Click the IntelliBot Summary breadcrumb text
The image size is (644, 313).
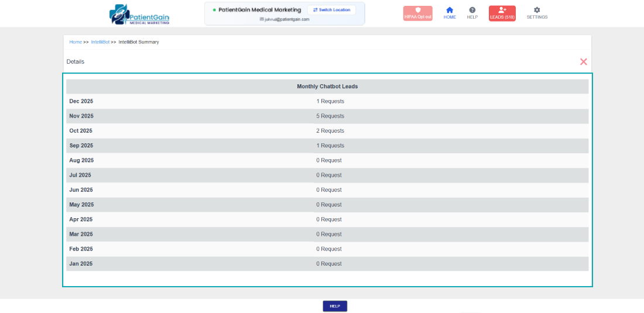click(138, 42)
